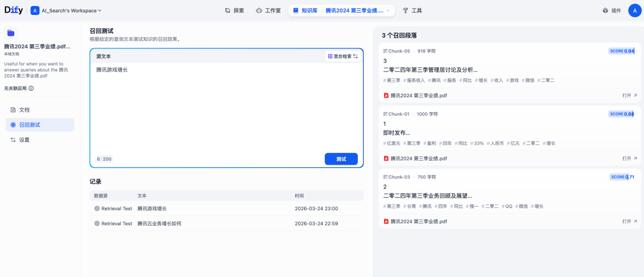Click 打开 link on Chunk-03 card

[630, 221]
